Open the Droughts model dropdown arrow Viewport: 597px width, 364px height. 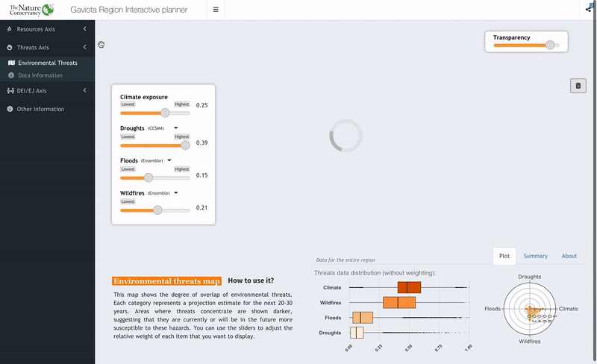[176, 128]
